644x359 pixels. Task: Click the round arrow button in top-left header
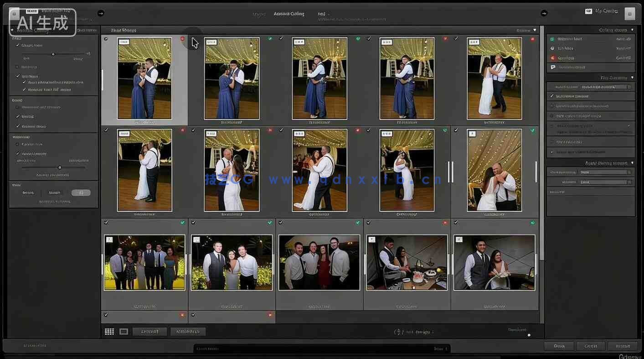(101, 13)
